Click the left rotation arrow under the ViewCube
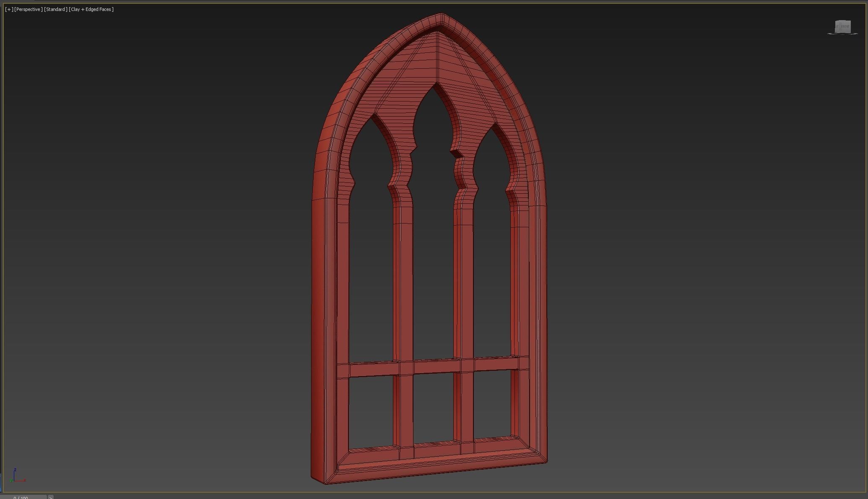868x499 pixels. (829, 34)
